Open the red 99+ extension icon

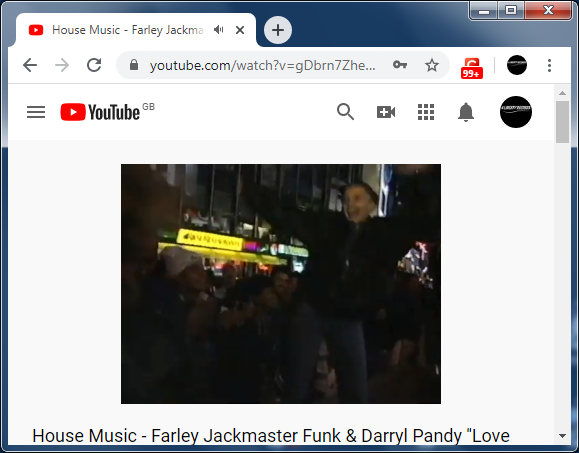pyautogui.click(x=472, y=68)
